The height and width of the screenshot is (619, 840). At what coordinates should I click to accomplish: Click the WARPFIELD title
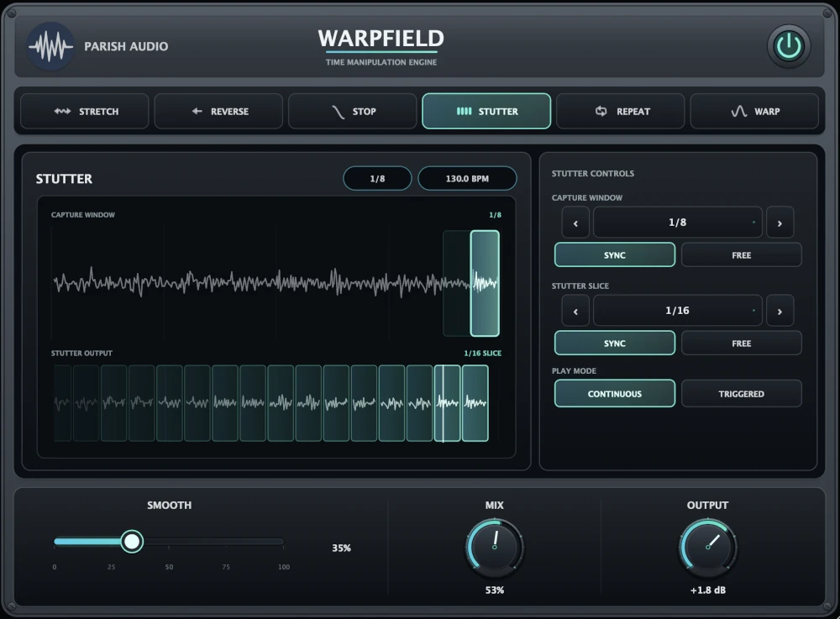coord(381,39)
